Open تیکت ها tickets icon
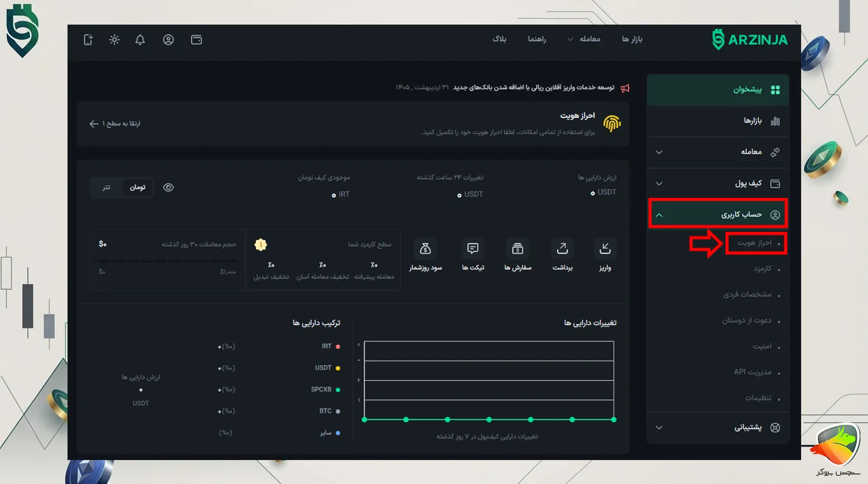This screenshot has height=484, width=868. (473, 248)
